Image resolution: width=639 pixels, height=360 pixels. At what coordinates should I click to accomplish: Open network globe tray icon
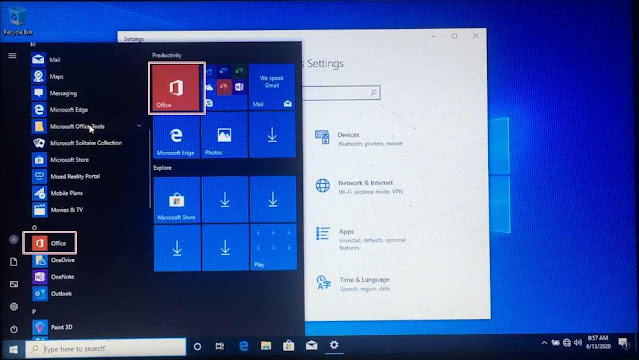567,343
